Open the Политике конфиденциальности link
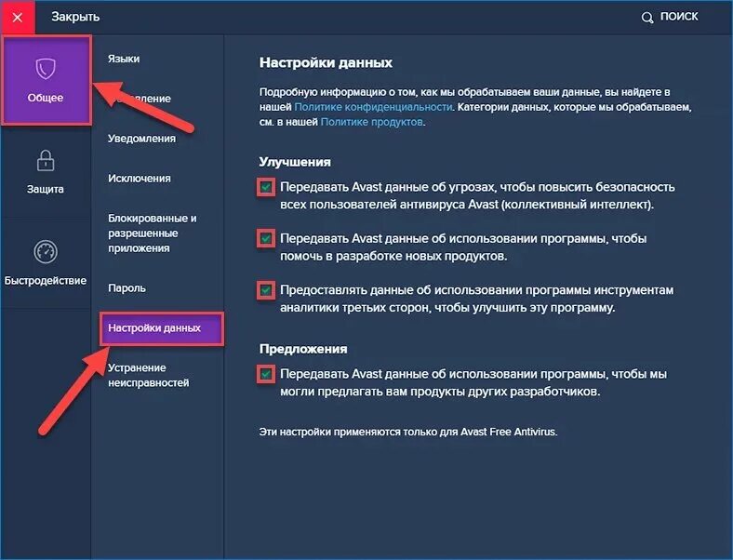The width and height of the screenshot is (733, 560). tap(373, 107)
